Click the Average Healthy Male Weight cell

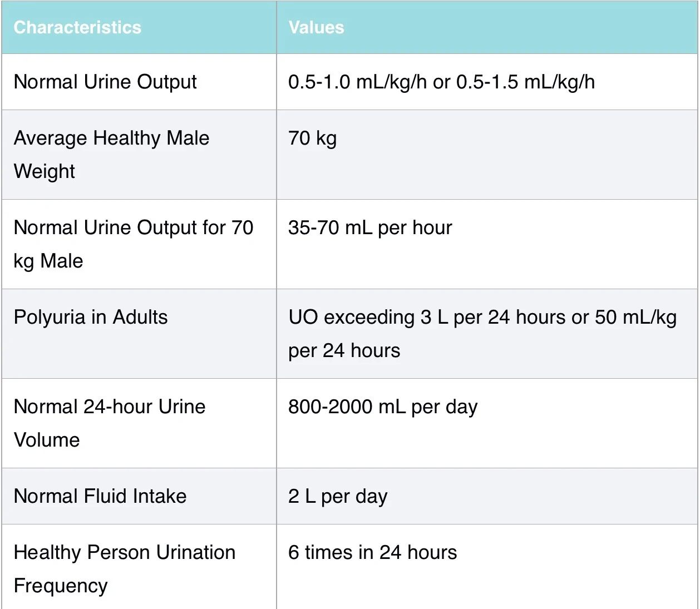tap(139, 155)
